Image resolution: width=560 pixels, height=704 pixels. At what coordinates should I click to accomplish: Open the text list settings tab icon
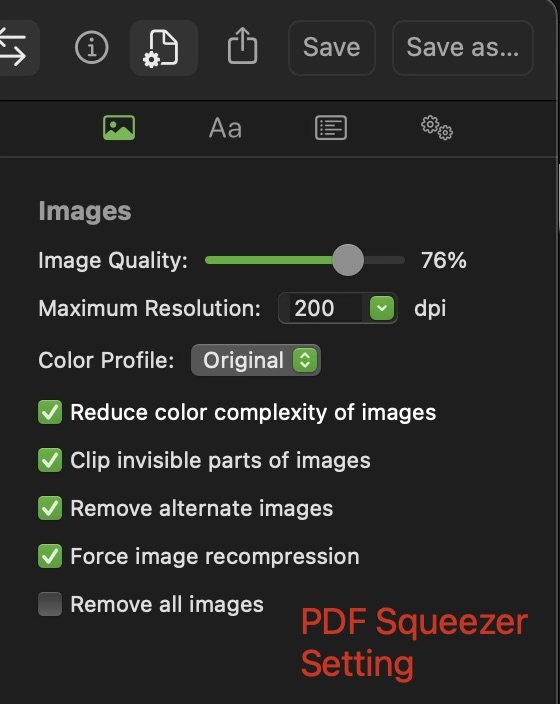point(331,128)
